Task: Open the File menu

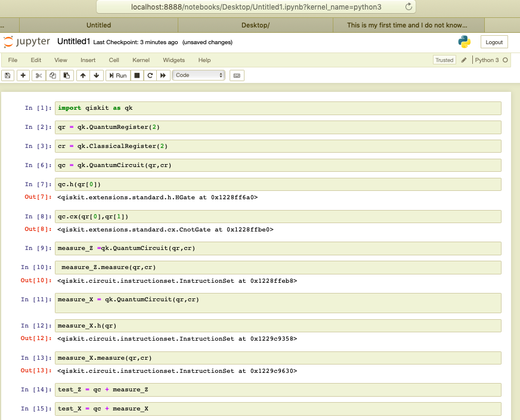Action: (13, 60)
